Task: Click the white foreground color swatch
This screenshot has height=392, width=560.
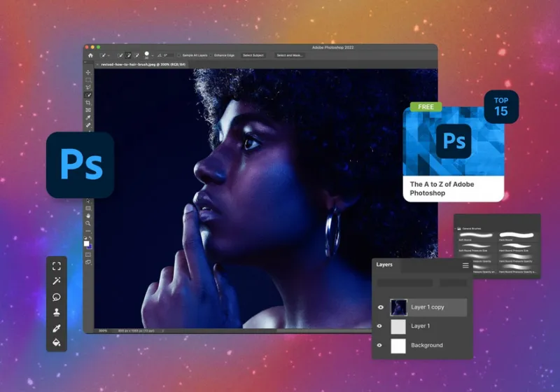Action: 86,244
